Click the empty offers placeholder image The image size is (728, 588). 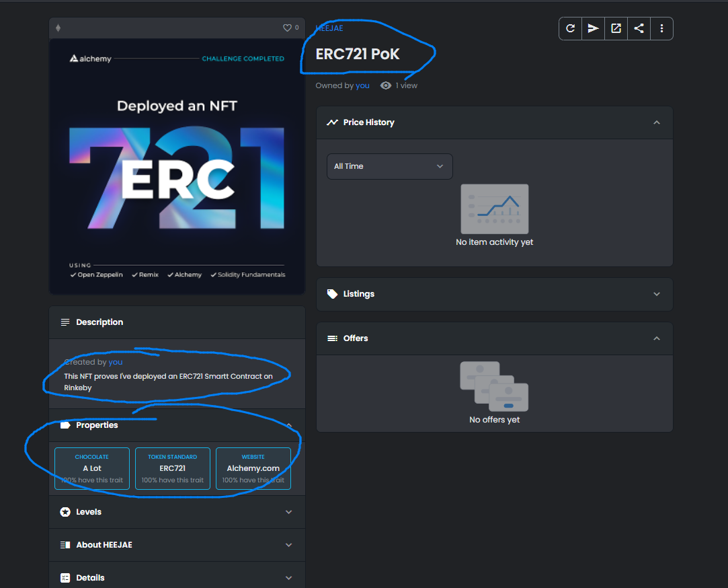495,386
